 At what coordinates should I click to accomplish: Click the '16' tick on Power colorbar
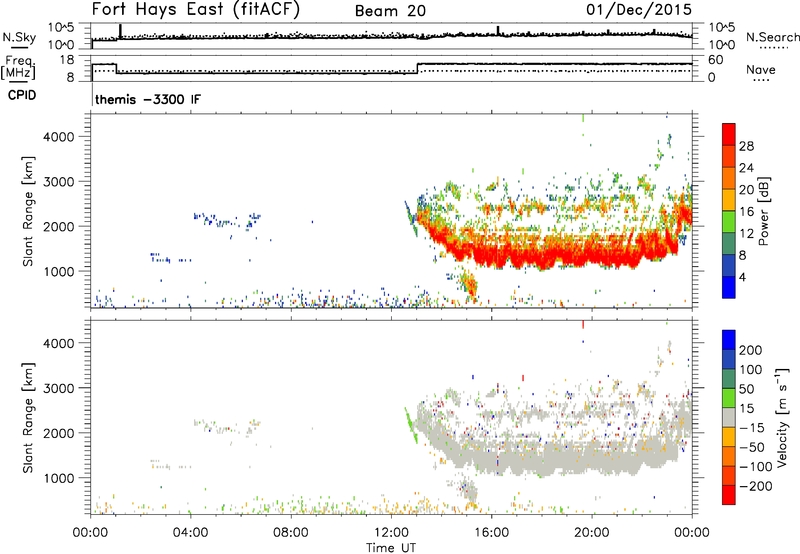point(746,212)
